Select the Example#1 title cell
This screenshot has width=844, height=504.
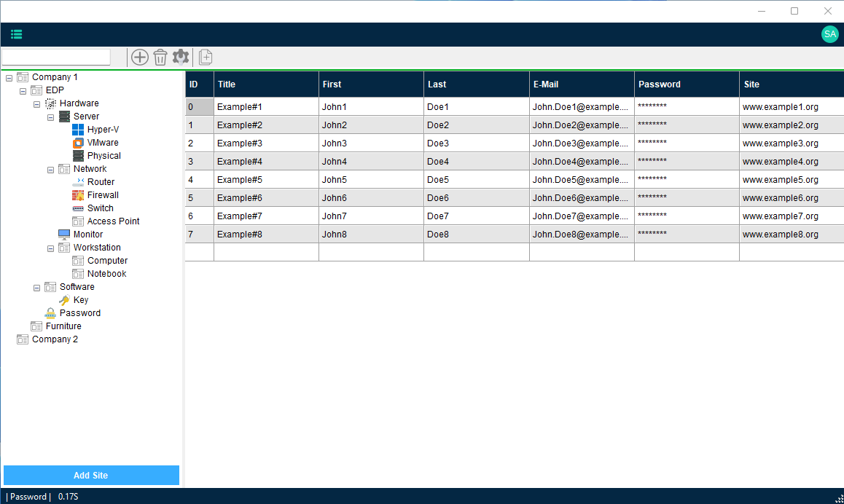267,106
